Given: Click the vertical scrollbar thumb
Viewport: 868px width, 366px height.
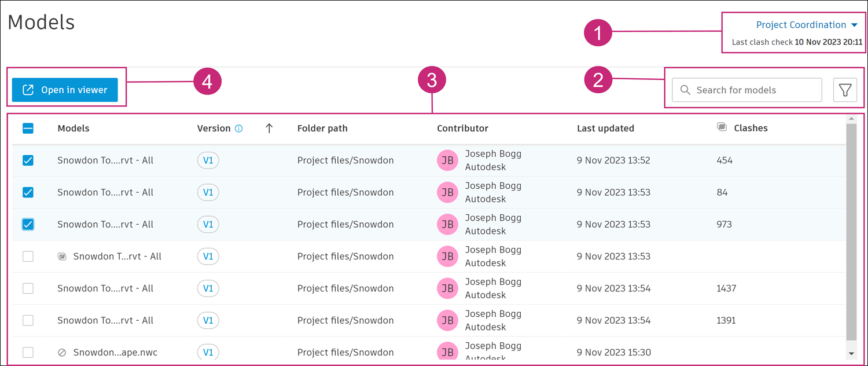Looking at the screenshot, I should point(851,232).
